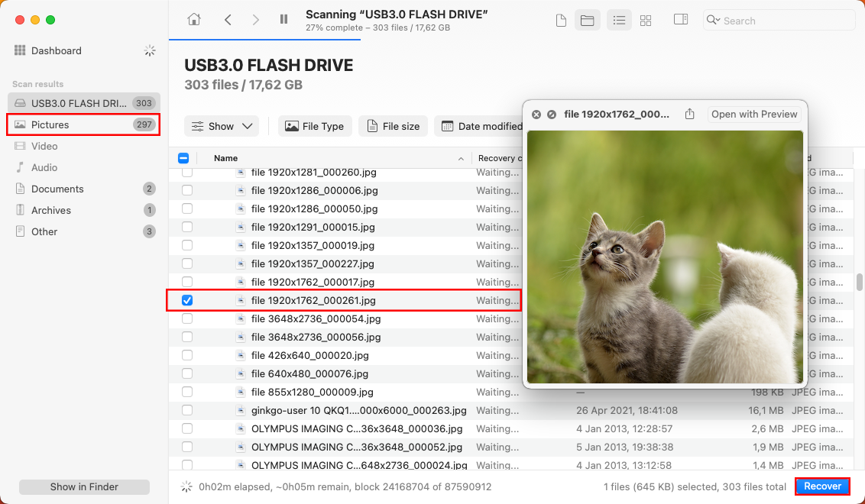
Task: Click JPEG icon of file 1920x1286_000006.jpg
Action: coord(241,190)
